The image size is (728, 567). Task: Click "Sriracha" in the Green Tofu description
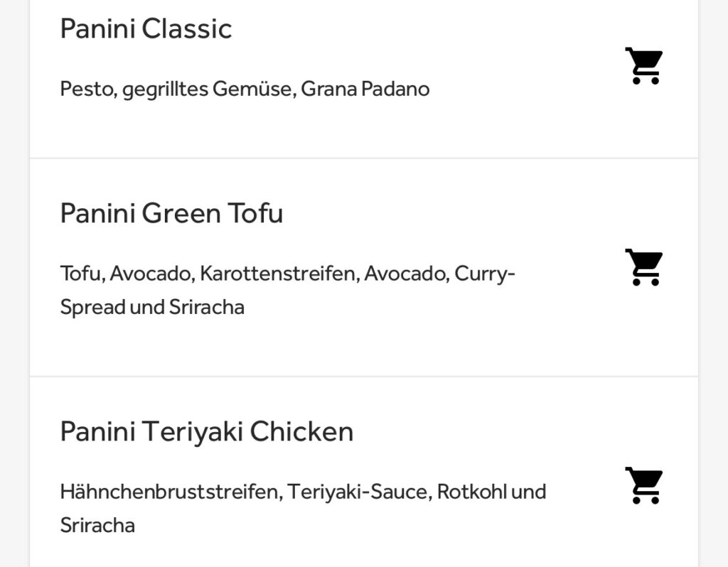(x=206, y=308)
